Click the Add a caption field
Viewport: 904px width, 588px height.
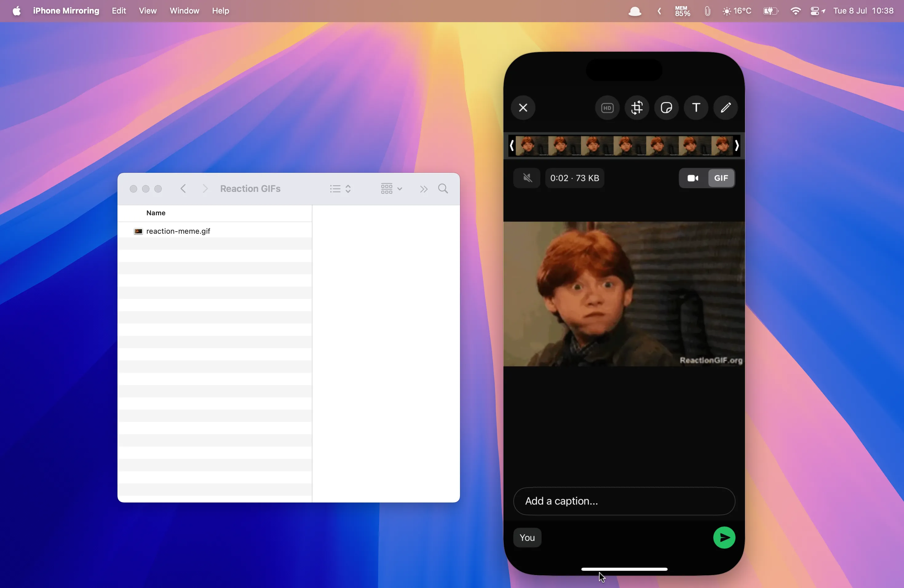624,501
